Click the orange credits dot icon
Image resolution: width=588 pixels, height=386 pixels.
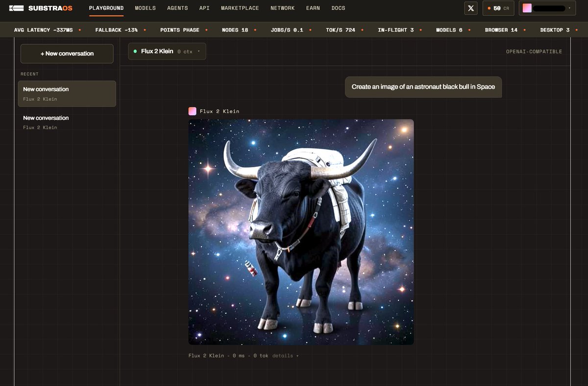point(489,8)
